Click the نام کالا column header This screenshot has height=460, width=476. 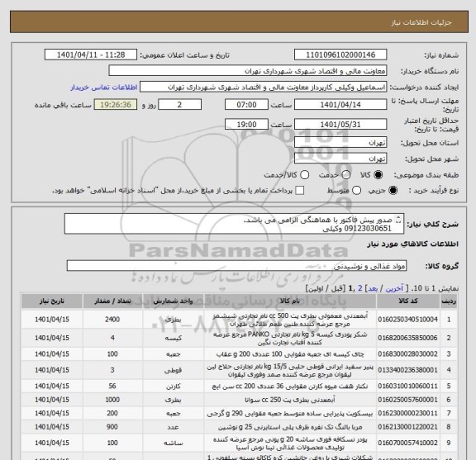pos(289,301)
